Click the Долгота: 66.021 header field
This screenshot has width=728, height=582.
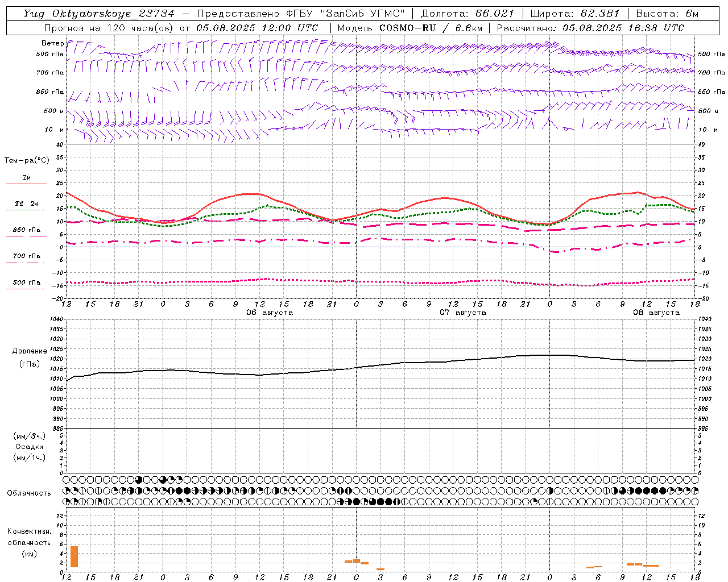click(x=468, y=14)
